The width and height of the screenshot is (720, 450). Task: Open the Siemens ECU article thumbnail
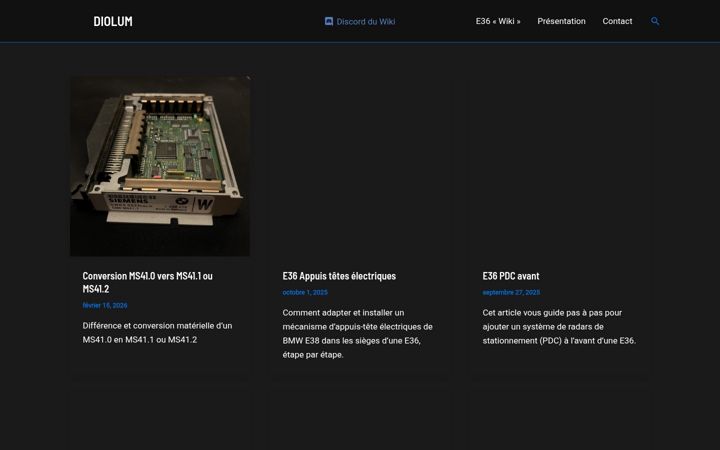pyautogui.click(x=160, y=166)
